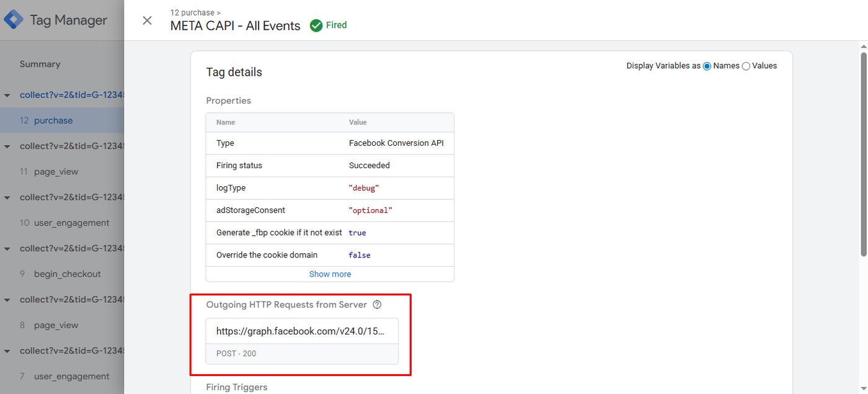Click Show more under Properties table
Viewport: 868px width, 394px height.
(330, 274)
